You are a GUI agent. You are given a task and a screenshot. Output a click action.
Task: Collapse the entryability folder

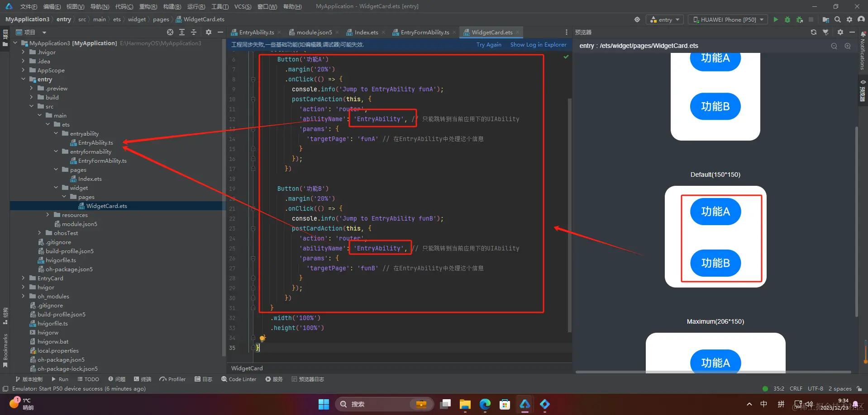(x=56, y=133)
